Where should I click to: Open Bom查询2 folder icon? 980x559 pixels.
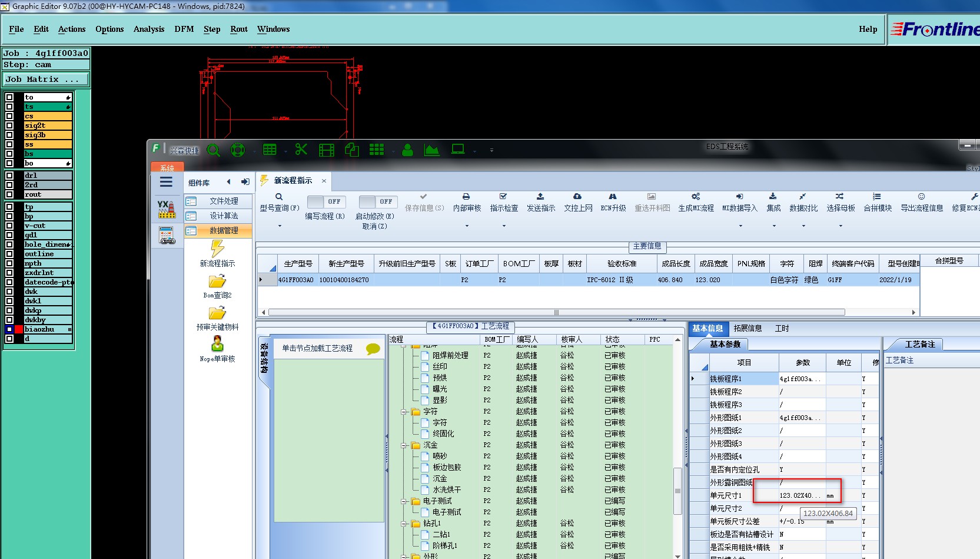coord(217,282)
